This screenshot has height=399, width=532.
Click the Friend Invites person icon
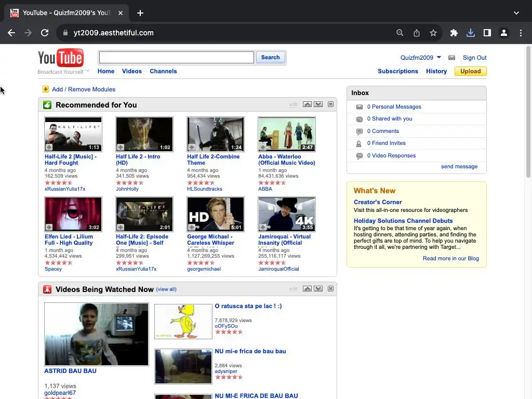[x=358, y=144]
